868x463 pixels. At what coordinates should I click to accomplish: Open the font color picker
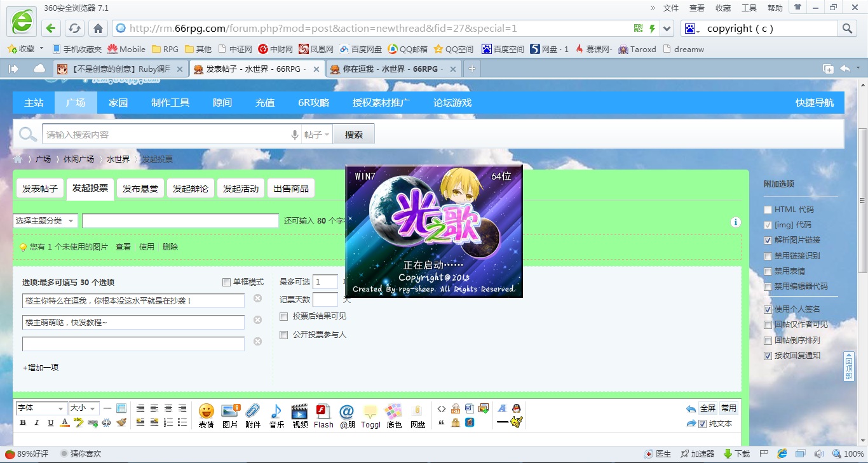click(65, 422)
